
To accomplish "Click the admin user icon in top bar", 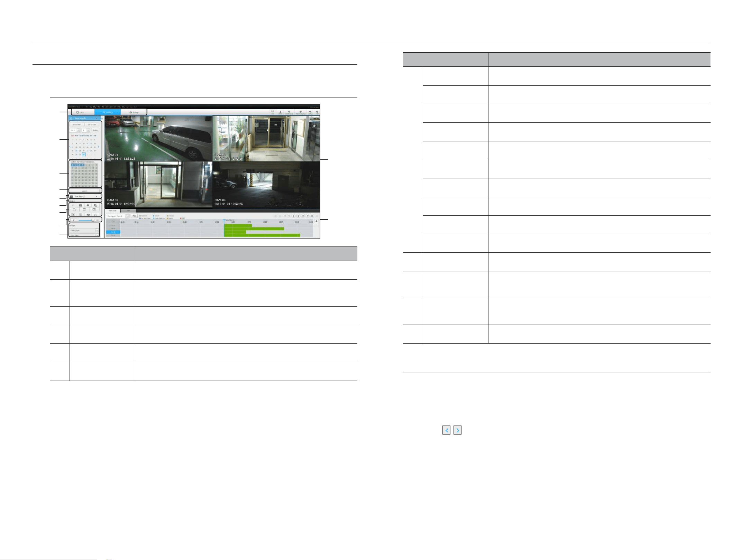I will [280, 112].
